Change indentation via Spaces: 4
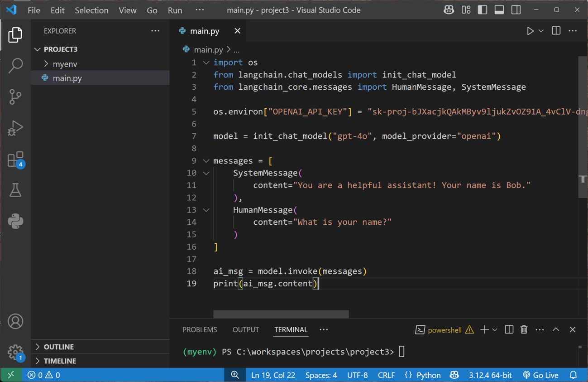This screenshot has width=588, height=382. [321, 375]
